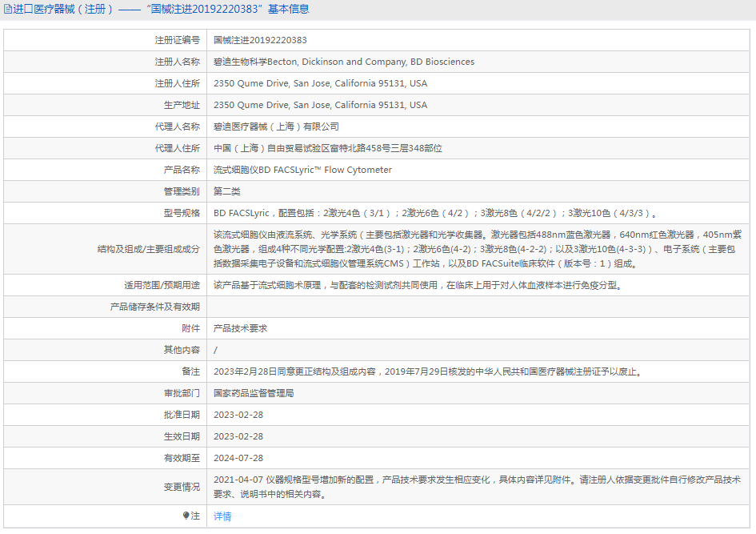This screenshot has height=534, width=756.
Task: Click the lightbulb icon beside 注
Action: [x=186, y=516]
